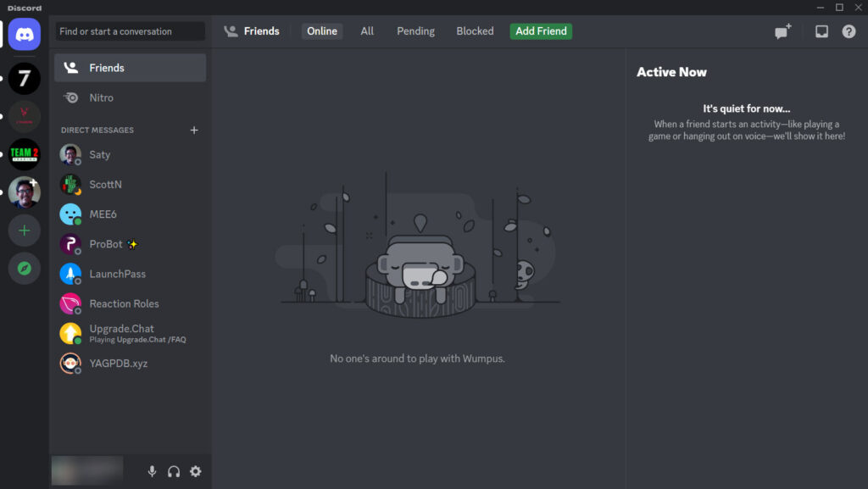Open direct message with MEE6
Image resolution: width=868 pixels, height=489 pixels.
tap(130, 214)
